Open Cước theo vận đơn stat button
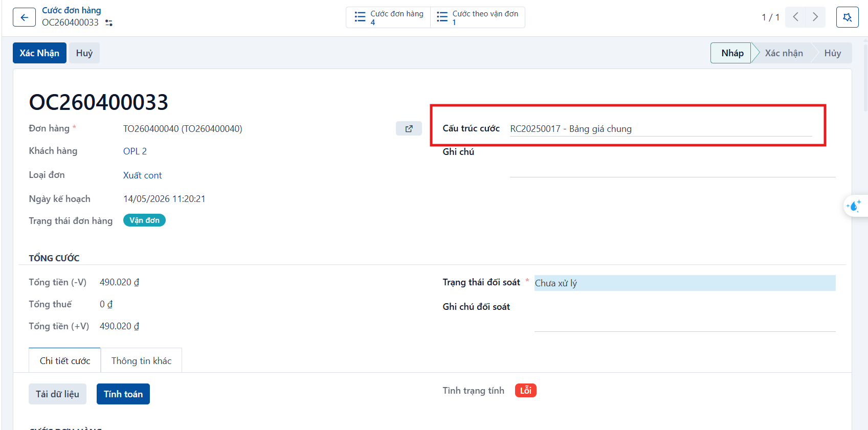Screen dimensions: 868x430 (x=478, y=17)
